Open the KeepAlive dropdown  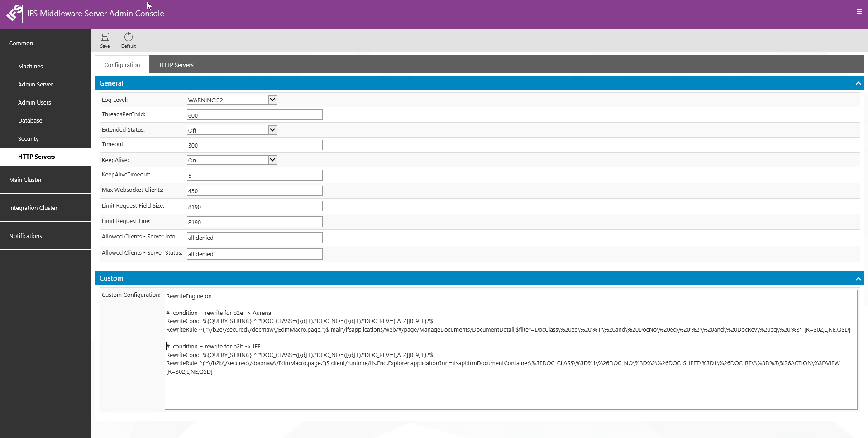[x=232, y=160]
